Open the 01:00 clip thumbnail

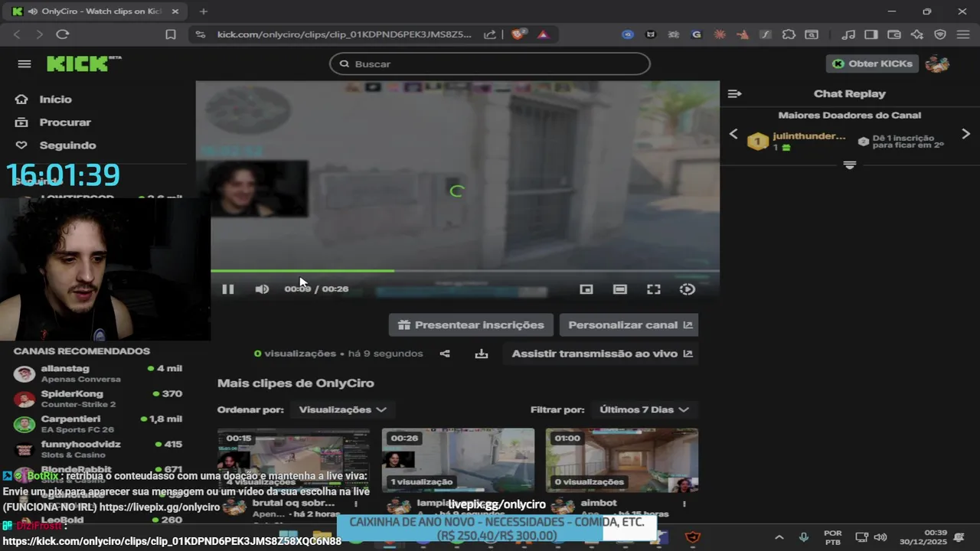point(622,460)
